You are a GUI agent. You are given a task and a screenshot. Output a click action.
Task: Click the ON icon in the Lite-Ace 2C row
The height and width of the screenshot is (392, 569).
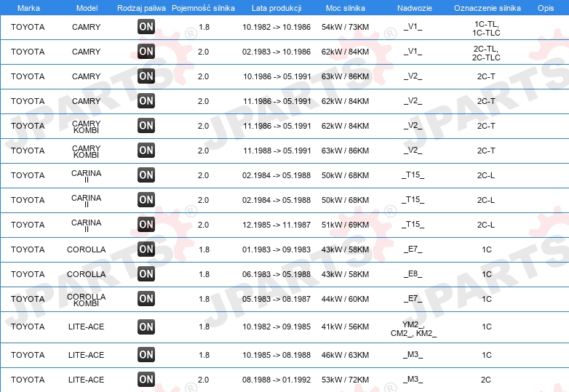click(146, 380)
